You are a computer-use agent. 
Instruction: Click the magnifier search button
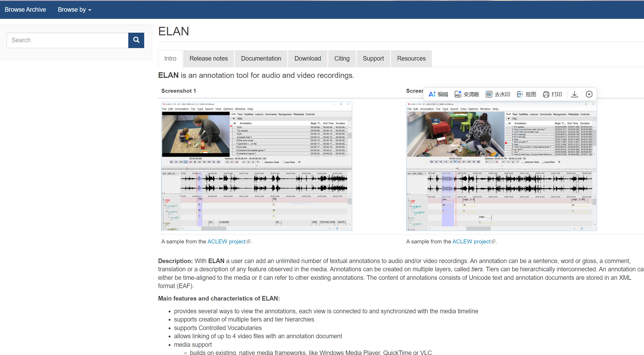[x=136, y=40]
